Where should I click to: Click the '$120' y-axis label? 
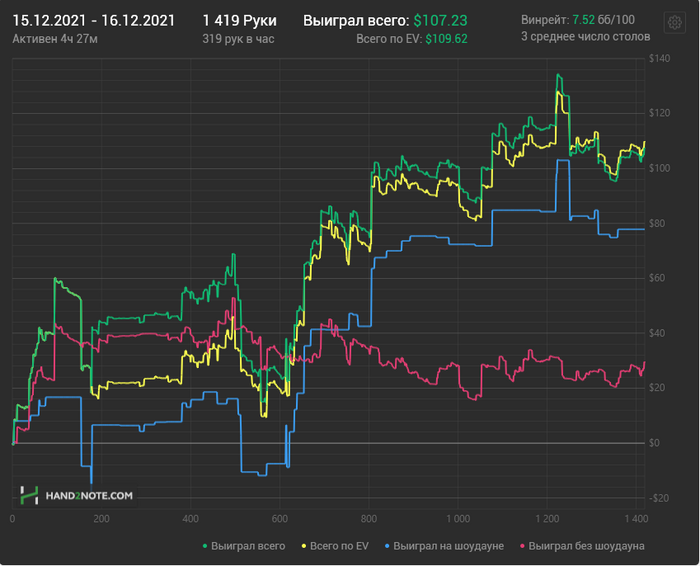tap(659, 113)
